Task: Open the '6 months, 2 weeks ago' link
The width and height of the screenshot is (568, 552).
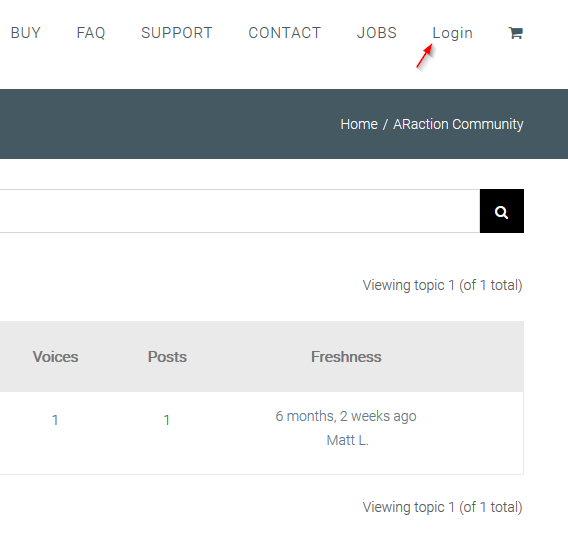Action: 346,416
